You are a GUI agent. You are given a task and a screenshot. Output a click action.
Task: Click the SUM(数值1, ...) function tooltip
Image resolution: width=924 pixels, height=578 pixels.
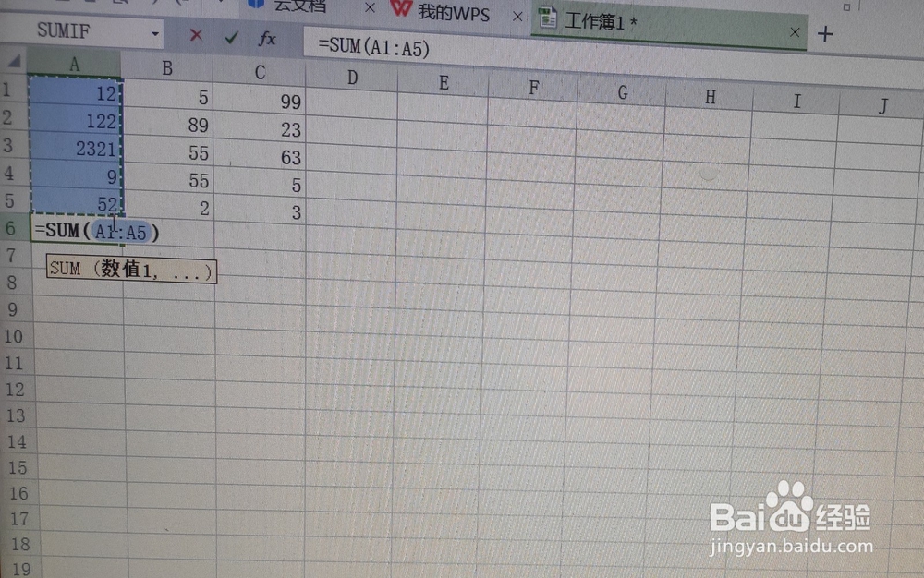pos(131,271)
